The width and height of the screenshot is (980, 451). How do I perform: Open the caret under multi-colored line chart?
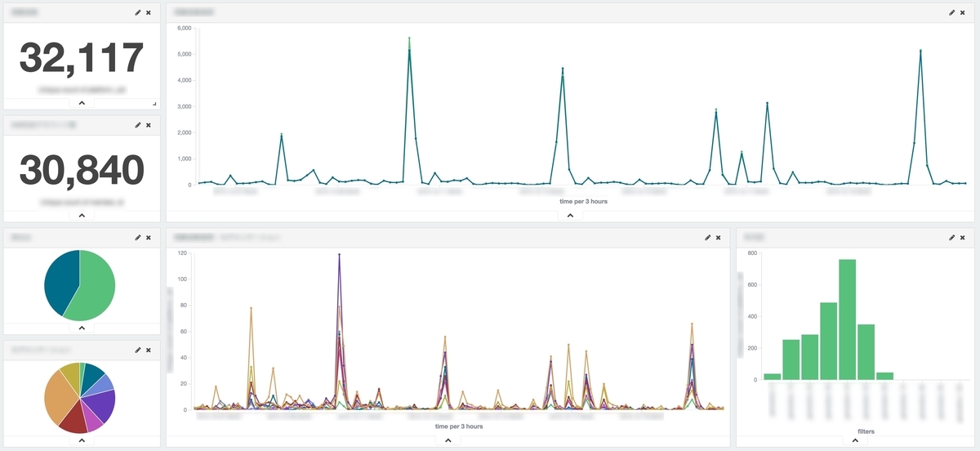tap(448, 440)
